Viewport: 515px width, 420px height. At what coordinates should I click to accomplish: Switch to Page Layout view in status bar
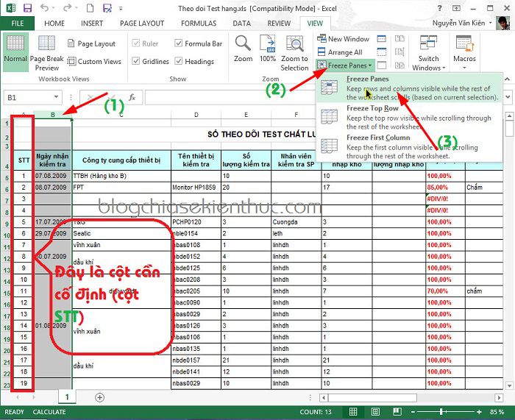375,411
